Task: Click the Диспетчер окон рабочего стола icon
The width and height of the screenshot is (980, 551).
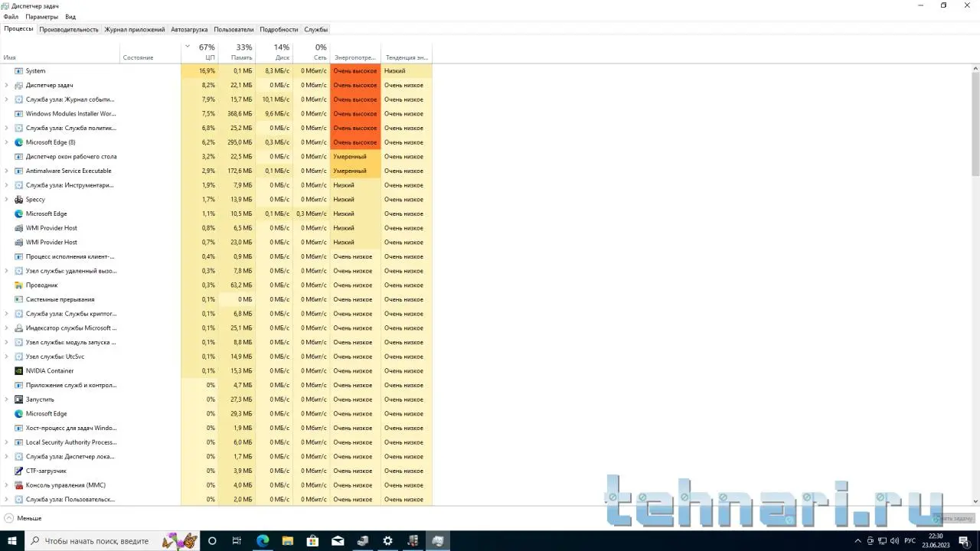Action: tap(19, 157)
